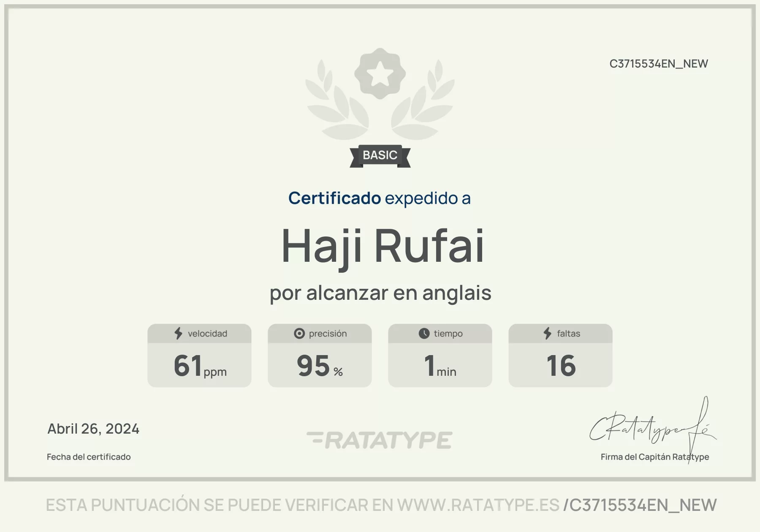Click the 16 faltas value

pyautogui.click(x=561, y=366)
